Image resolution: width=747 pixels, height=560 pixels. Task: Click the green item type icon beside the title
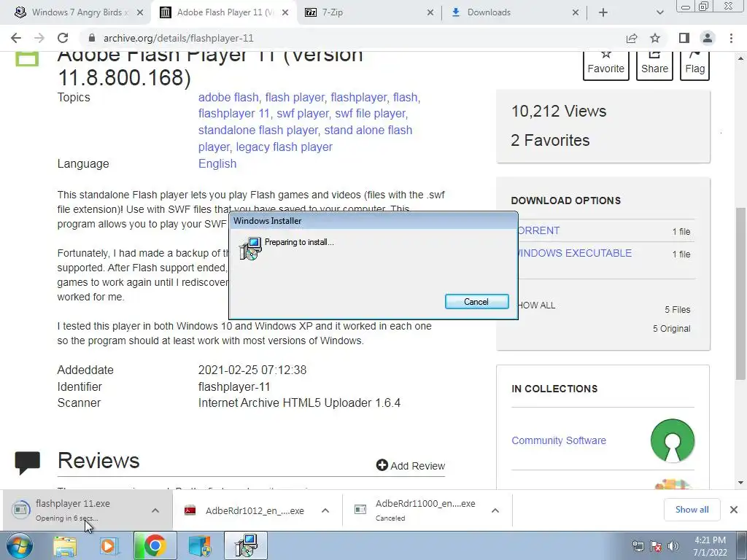[x=27, y=58]
